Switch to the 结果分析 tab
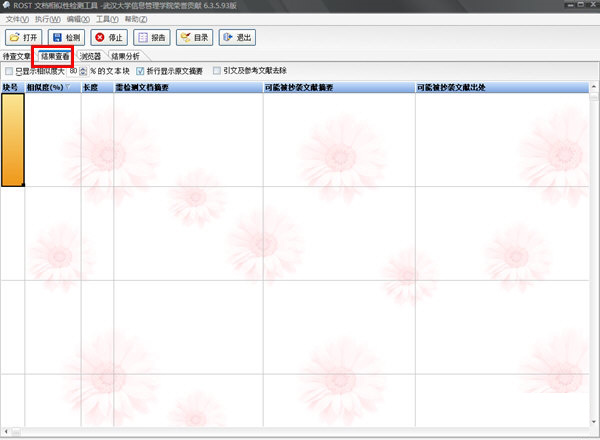The height and width of the screenshot is (440, 600). [126, 57]
